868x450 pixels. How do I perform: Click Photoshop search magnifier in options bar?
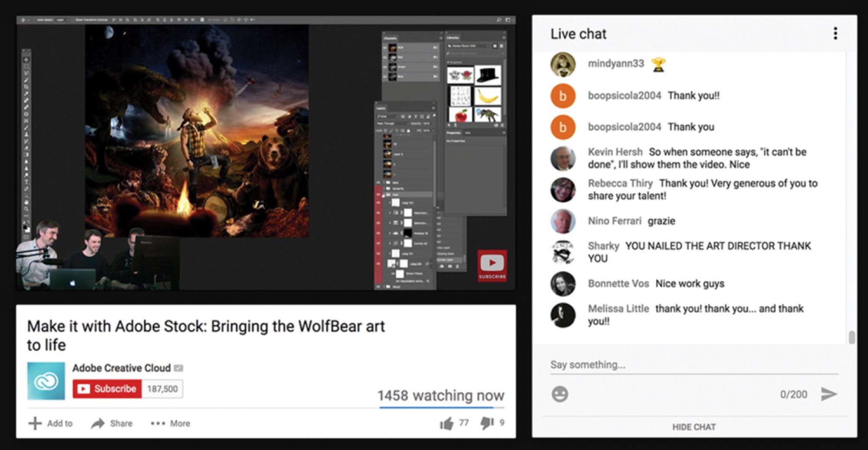click(x=499, y=20)
